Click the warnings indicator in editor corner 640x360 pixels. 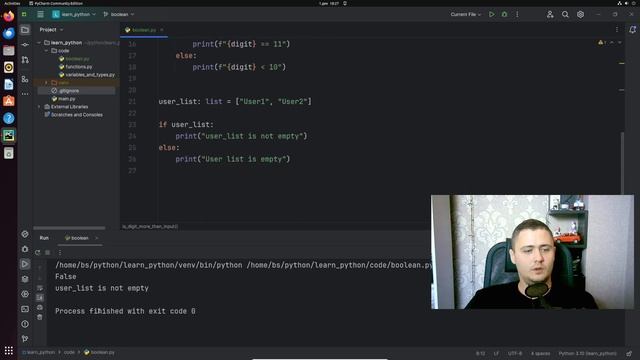tap(602, 42)
